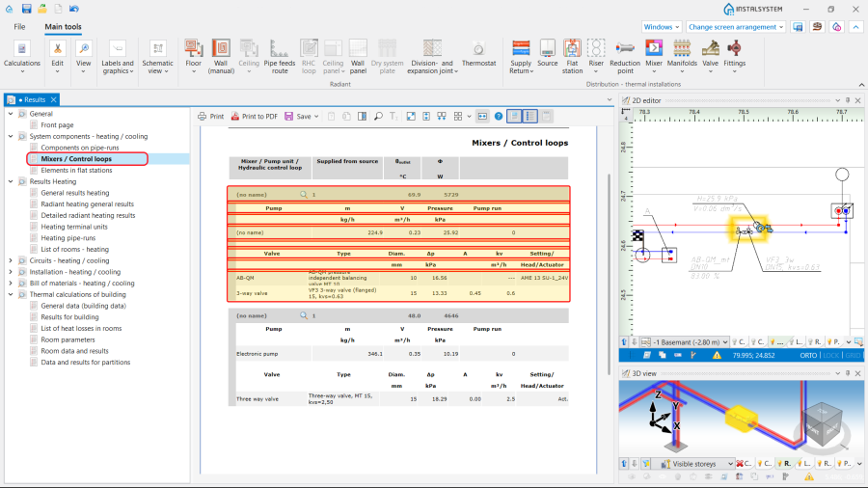Select the Pipe feeds route tool
Image resolution: width=868 pixels, height=488 pixels.
pos(280,57)
